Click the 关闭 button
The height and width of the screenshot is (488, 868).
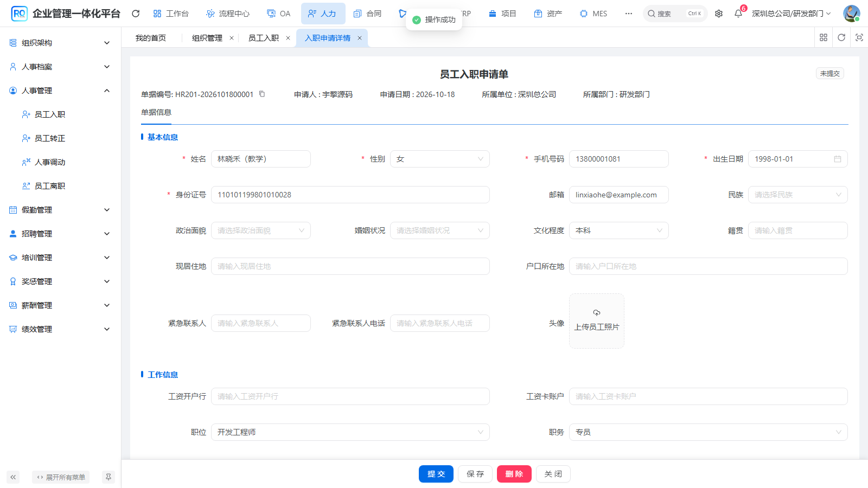[x=553, y=474]
